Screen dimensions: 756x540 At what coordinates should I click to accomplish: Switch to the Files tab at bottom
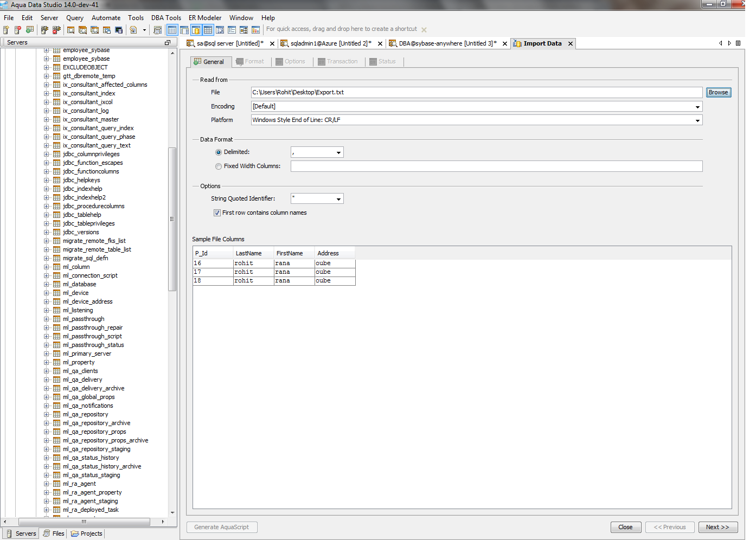point(54,533)
